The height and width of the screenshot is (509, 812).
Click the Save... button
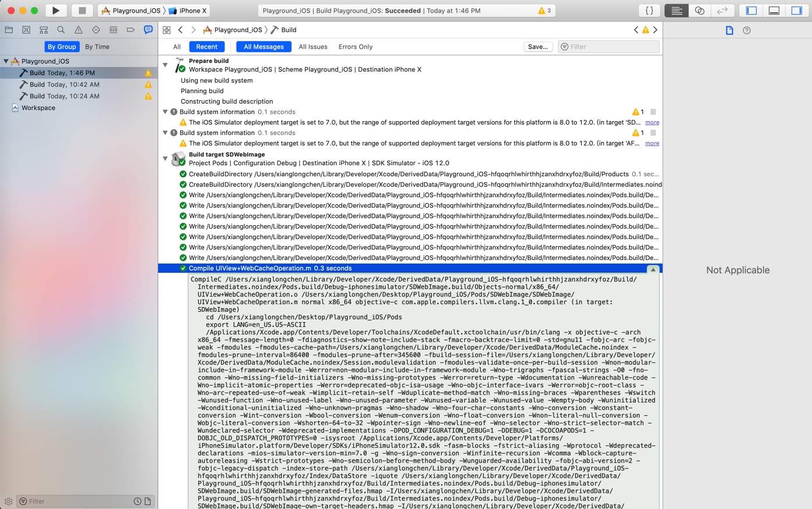tap(538, 47)
